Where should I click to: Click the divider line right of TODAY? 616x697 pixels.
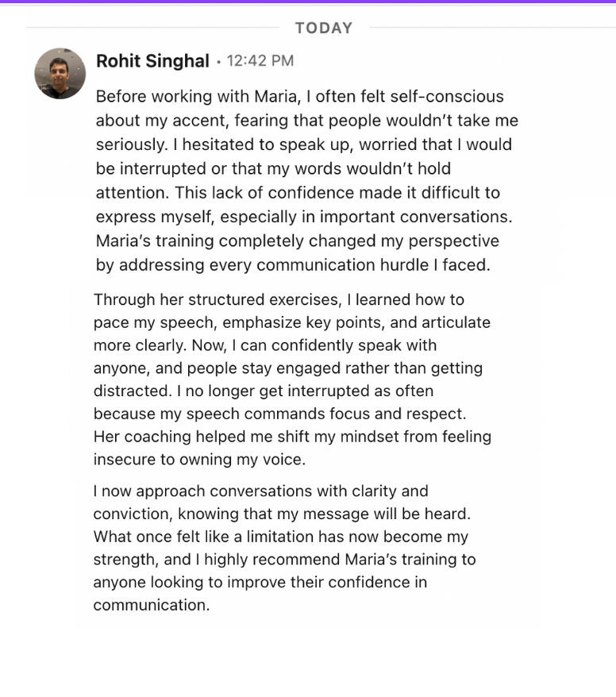(x=492, y=28)
